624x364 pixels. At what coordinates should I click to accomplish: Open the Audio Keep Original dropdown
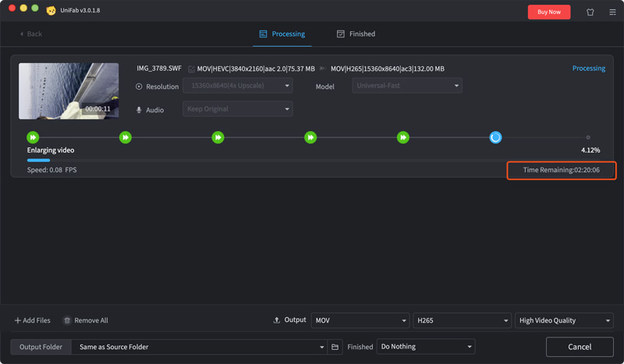[238, 109]
